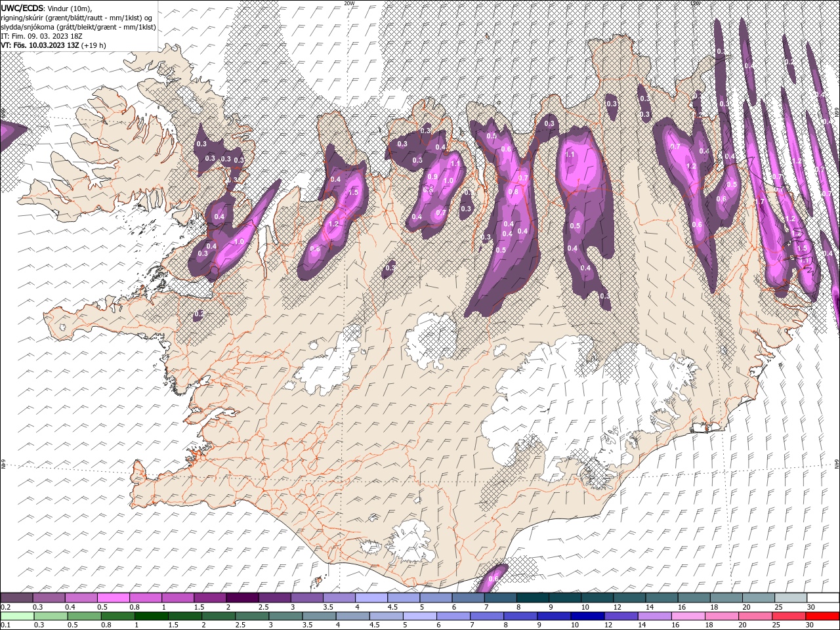Click the '0.9' precipitation value on the map
Image resolution: width=840 pixels, height=630 pixels.
click(432, 177)
